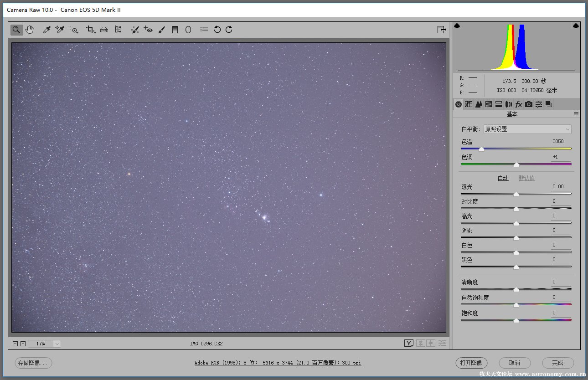This screenshot has width=588, height=380.
Task: Click the 阴影 slider handle
Action: tap(516, 238)
